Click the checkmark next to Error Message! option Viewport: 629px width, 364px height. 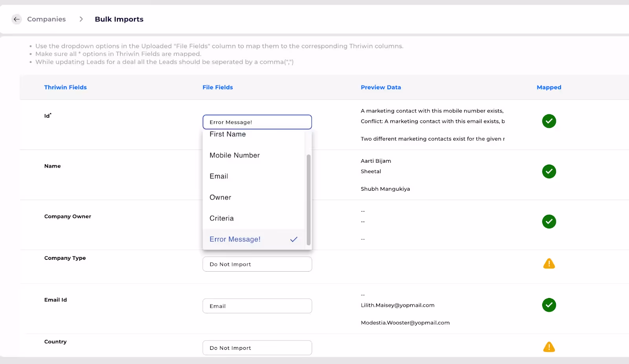294,239
